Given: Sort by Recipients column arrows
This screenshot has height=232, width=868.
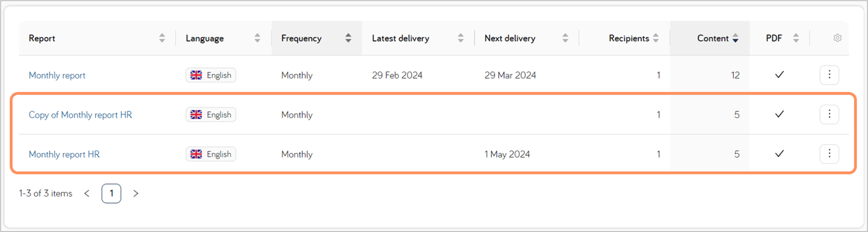Looking at the screenshot, I should point(656,38).
